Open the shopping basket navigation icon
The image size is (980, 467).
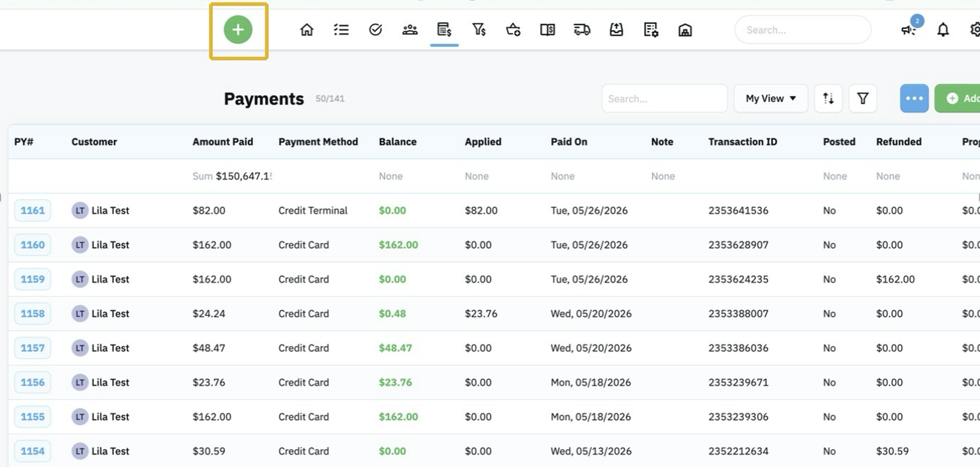(513, 30)
